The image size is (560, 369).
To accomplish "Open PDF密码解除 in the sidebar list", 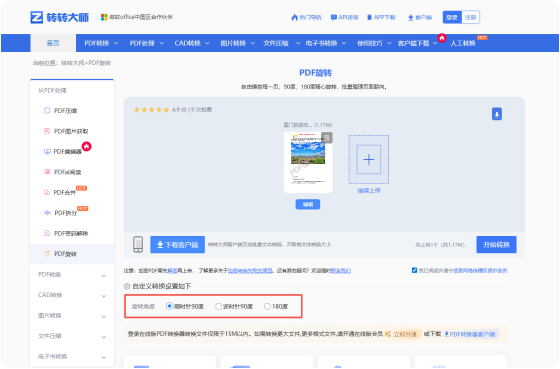I will click(x=72, y=233).
